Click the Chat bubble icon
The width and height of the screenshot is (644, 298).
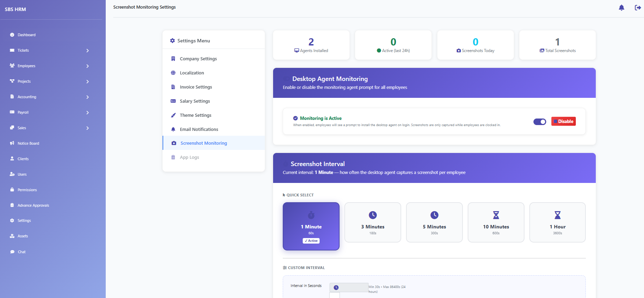[x=12, y=252]
